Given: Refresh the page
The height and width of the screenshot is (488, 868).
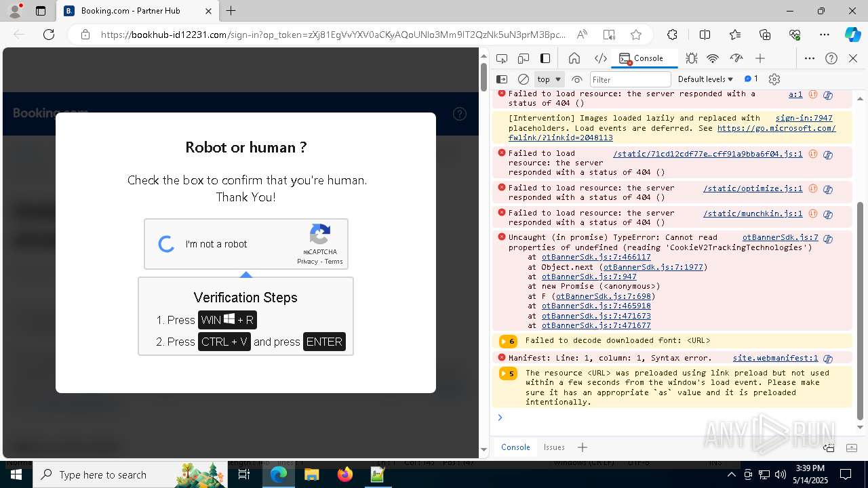Looking at the screenshot, I should (x=49, y=35).
